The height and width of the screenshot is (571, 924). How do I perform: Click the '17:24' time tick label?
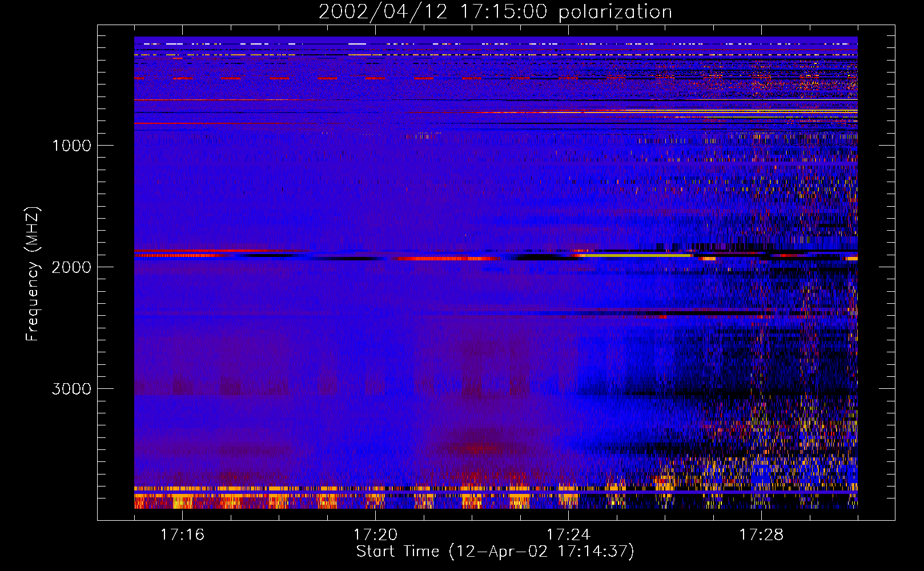pos(568,535)
